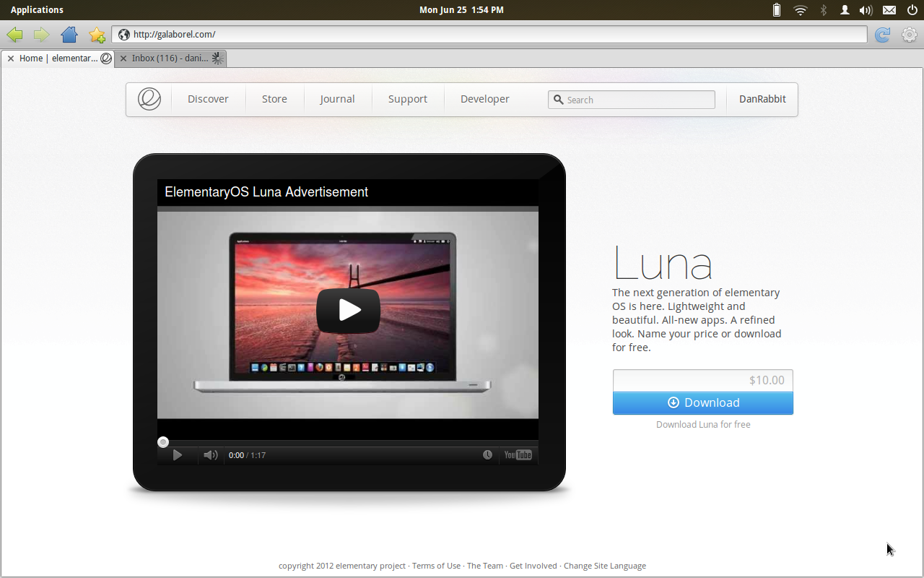Open the DanRabbit user menu
Viewport: 924px width, 578px height.
(762, 99)
